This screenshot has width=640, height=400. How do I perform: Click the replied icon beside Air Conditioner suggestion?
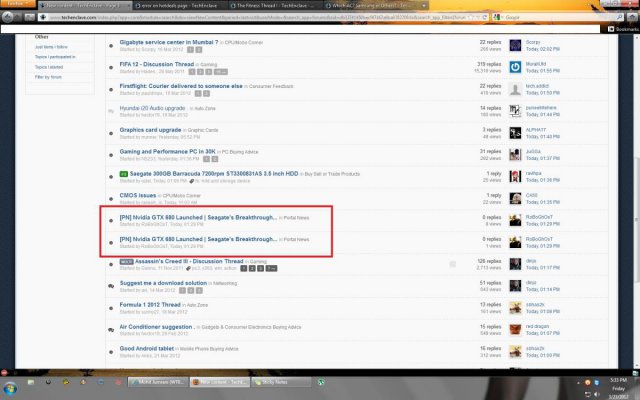[x=111, y=330]
